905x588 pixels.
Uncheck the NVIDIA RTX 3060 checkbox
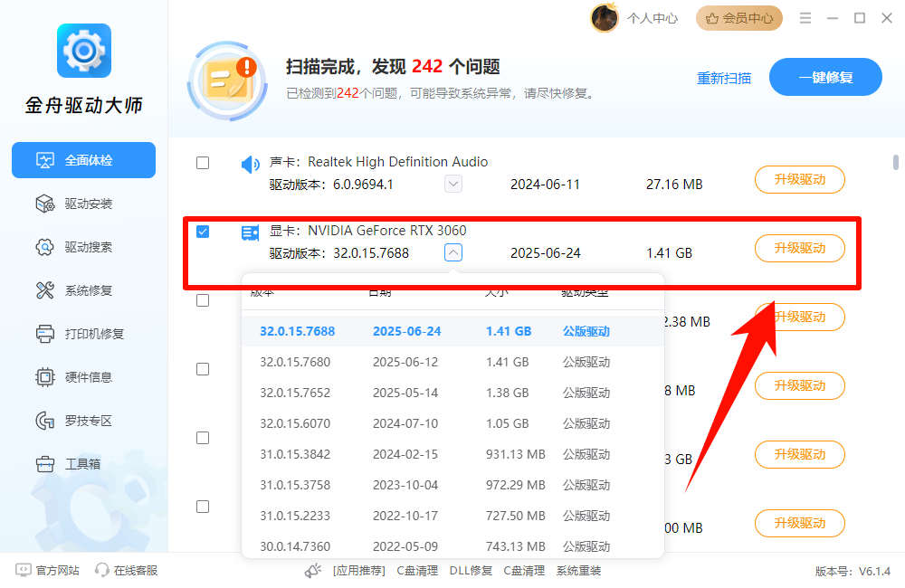[203, 232]
